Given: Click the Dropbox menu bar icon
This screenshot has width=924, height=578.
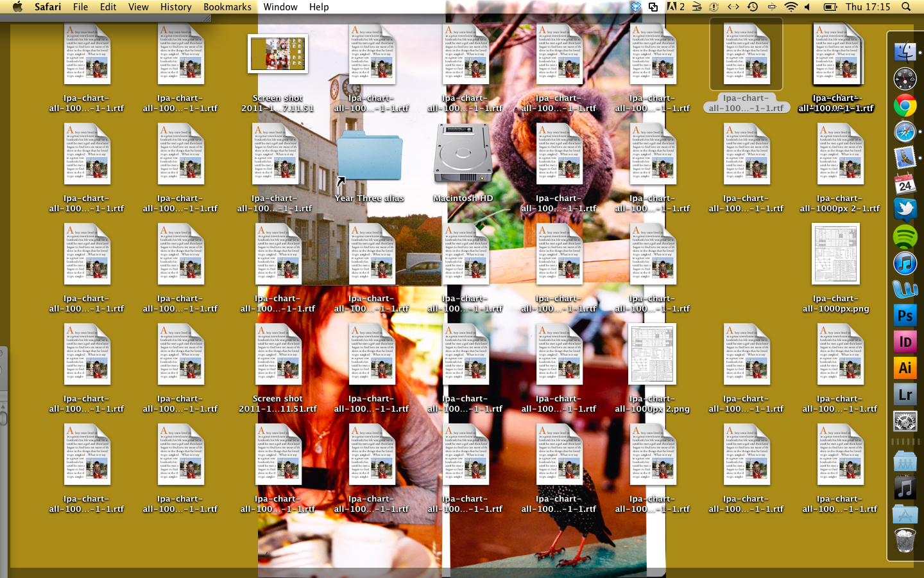Looking at the screenshot, I should click(x=636, y=6).
